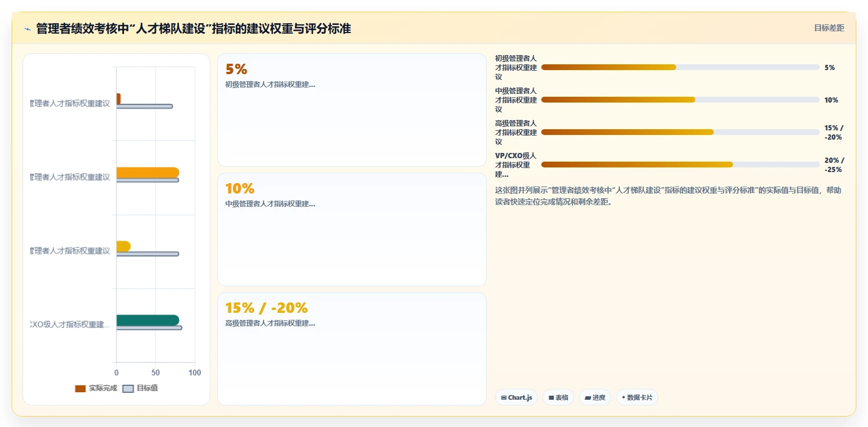868x427 pixels.
Task: Click the 数据卡片 tag
Action: 637,397
